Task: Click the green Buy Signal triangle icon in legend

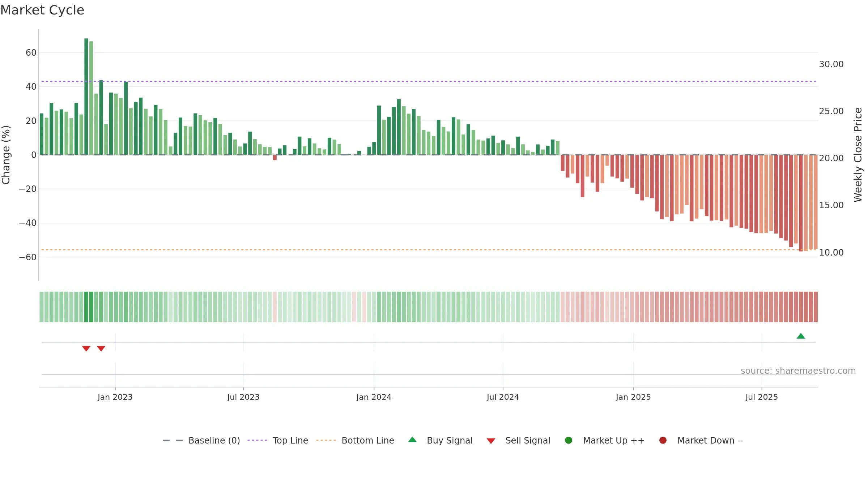Action: pyautogui.click(x=412, y=440)
